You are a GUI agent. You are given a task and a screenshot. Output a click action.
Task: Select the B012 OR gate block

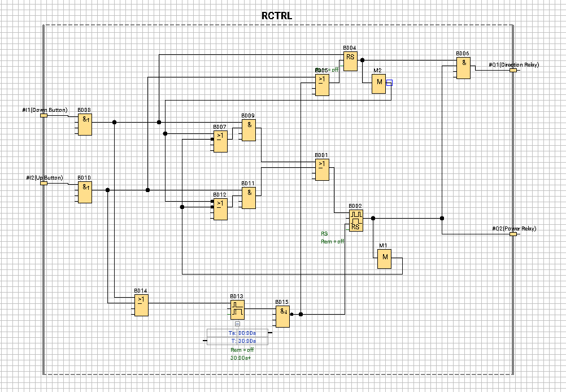(220, 208)
